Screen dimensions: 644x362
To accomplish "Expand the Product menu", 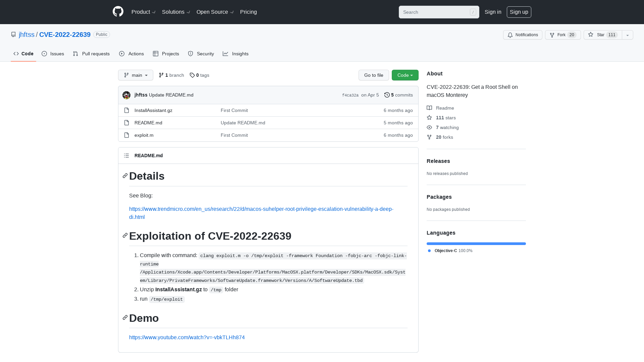I will 144,12.
